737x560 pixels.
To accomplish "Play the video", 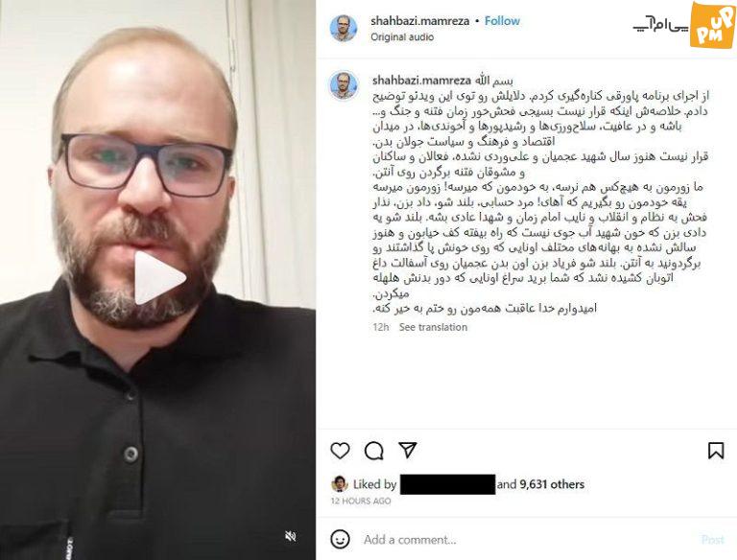I will [159, 278].
